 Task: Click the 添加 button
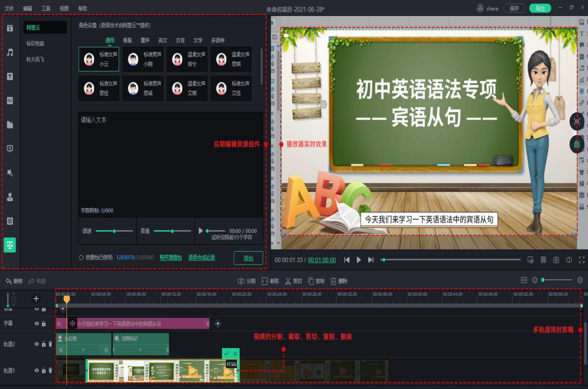248,258
